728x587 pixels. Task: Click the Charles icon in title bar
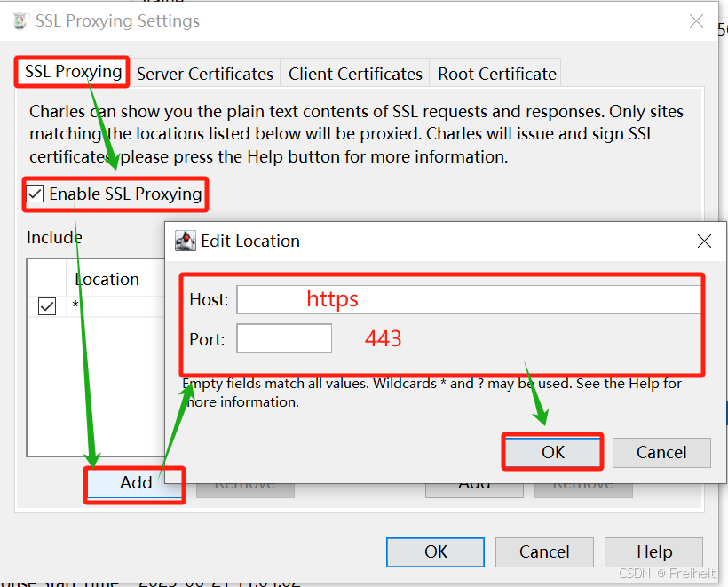point(20,21)
